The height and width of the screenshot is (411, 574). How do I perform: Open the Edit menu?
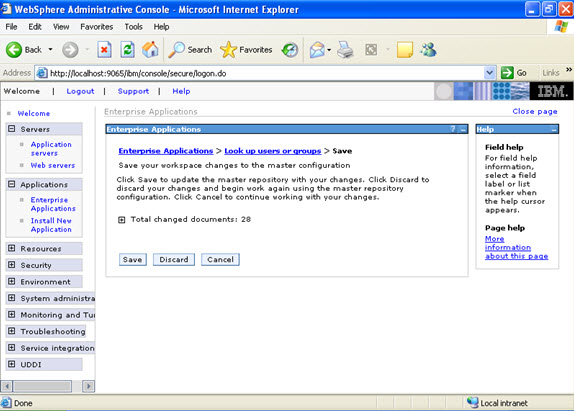coord(35,27)
